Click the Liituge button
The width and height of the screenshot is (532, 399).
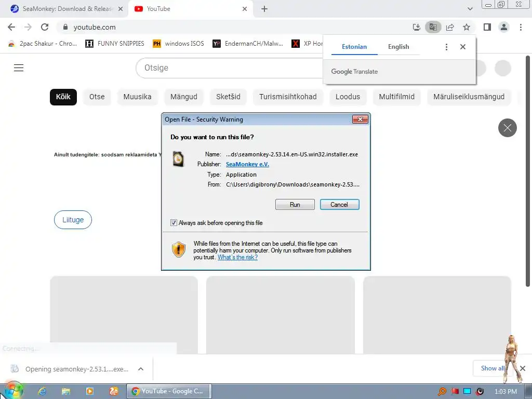click(73, 220)
